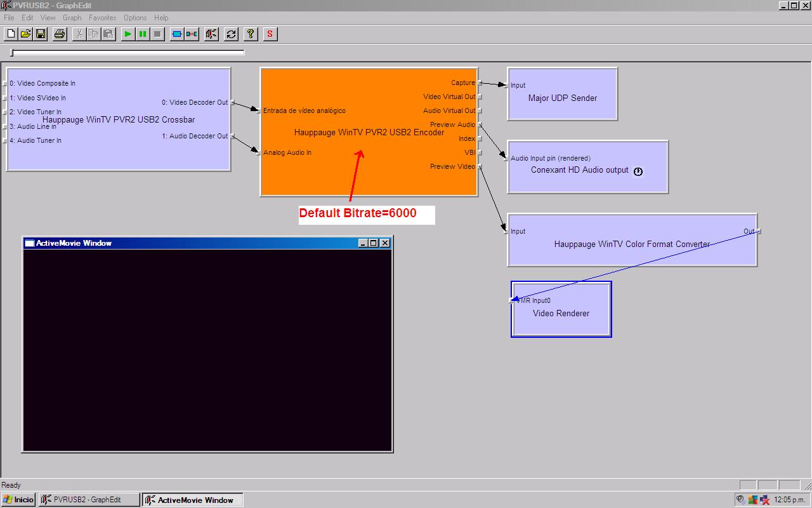The height and width of the screenshot is (508, 812).
Task: Click the Paste clipboard icon
Action: point(108,34)
